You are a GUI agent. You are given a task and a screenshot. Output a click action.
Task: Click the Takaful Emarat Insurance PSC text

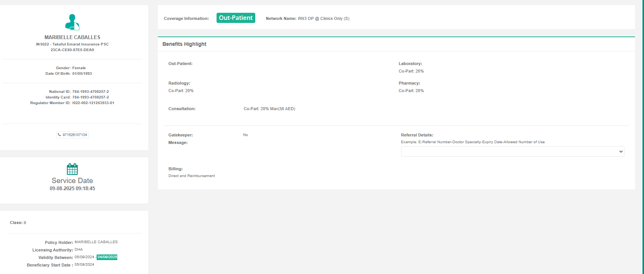[80, 44]
